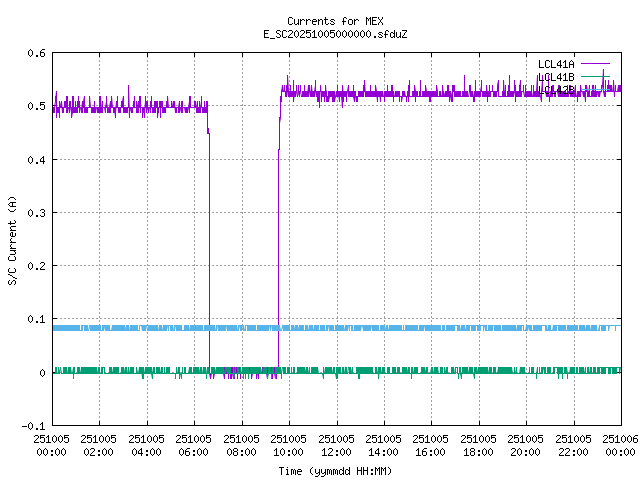Select the E_SC20251005000000.sfduZ file name subtitle
The height and width of the screenshot is (480, 640).
coord(335,34)
